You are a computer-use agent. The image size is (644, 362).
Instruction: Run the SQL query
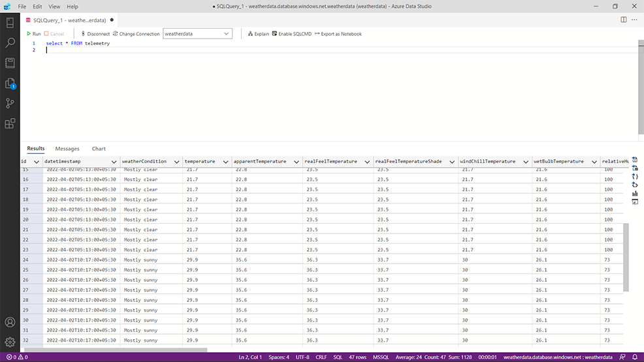click(34, 34)
